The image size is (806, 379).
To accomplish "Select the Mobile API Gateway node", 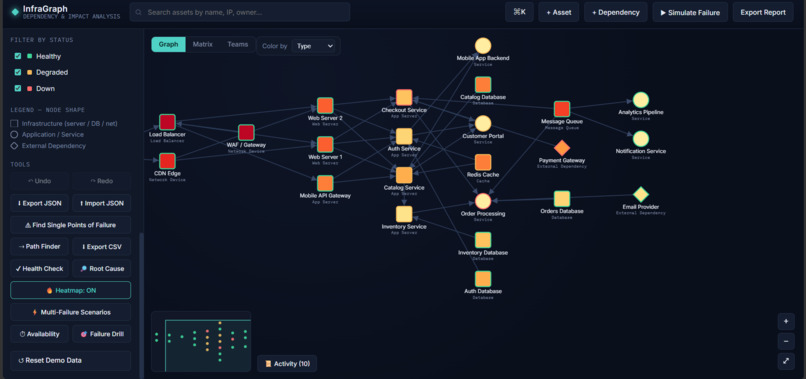I will coord(325,183).
